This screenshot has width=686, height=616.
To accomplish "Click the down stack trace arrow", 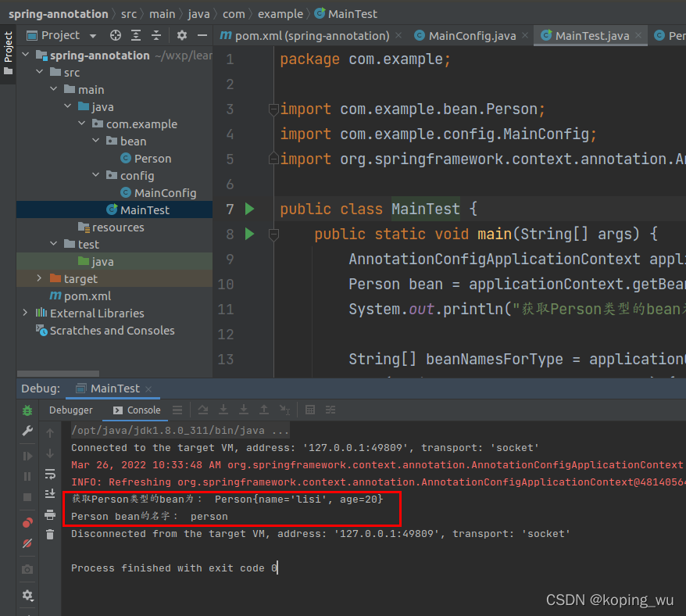I will tap(50, 453).
